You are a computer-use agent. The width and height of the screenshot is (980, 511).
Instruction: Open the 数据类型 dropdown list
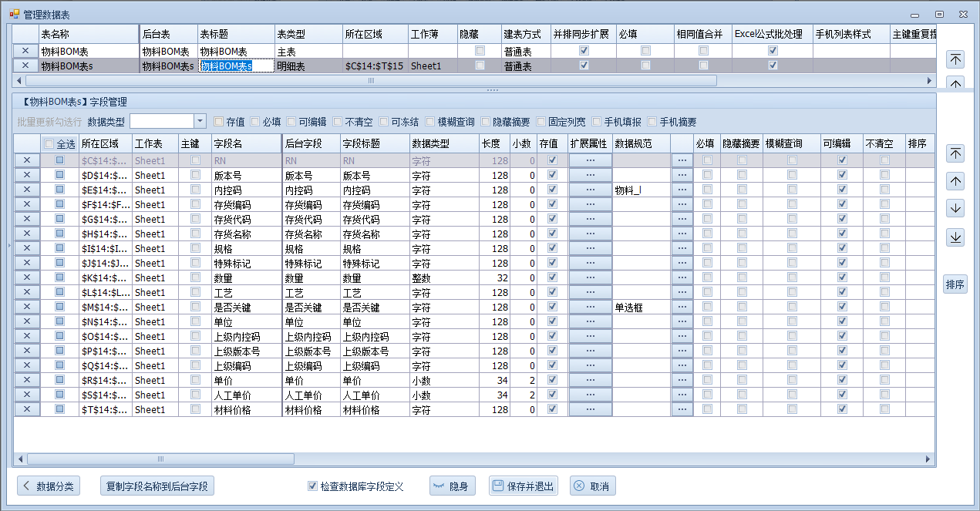[x=200, y=121]
